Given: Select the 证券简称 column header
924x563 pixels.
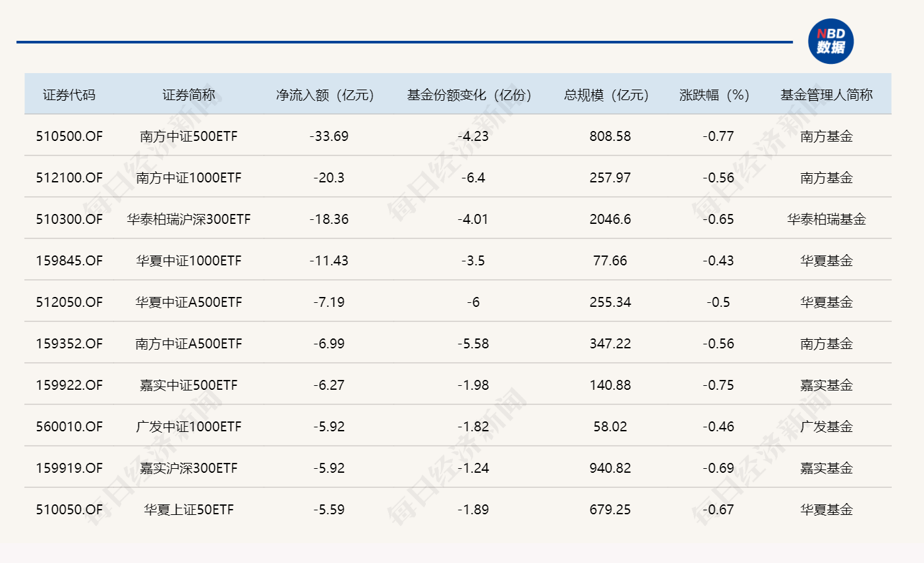Looking at the screenshot, I should [x=188, y=94].
